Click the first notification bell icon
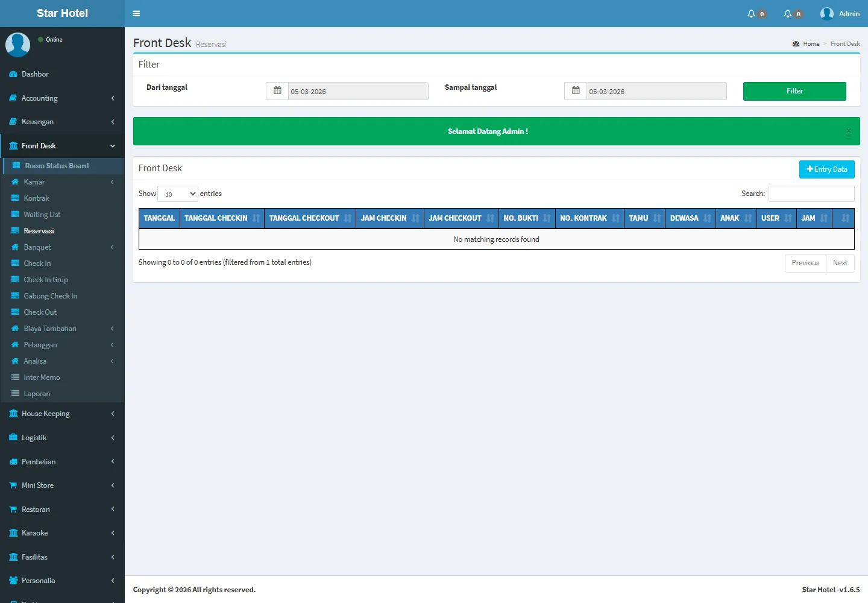Screen dimensions: 868x603 [x=751, y=13]
